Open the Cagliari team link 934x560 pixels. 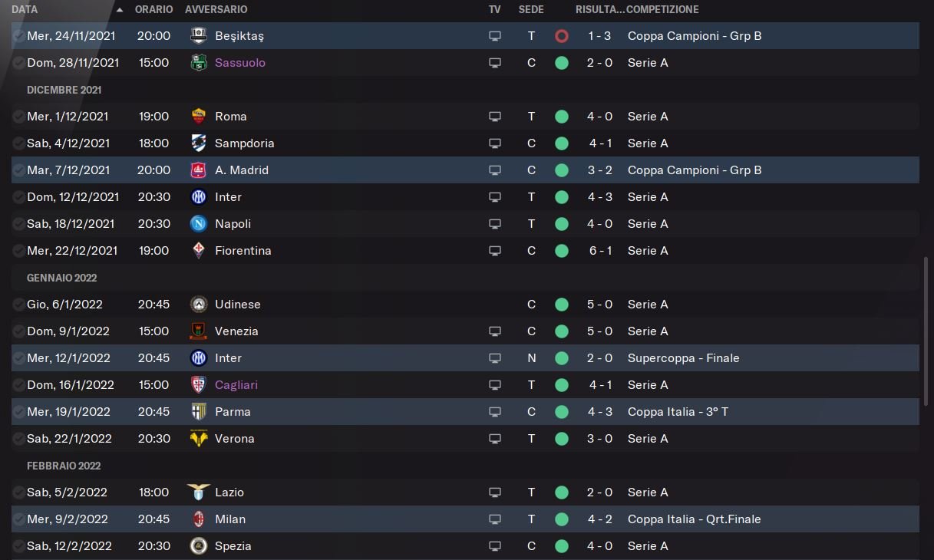point(236,385)
